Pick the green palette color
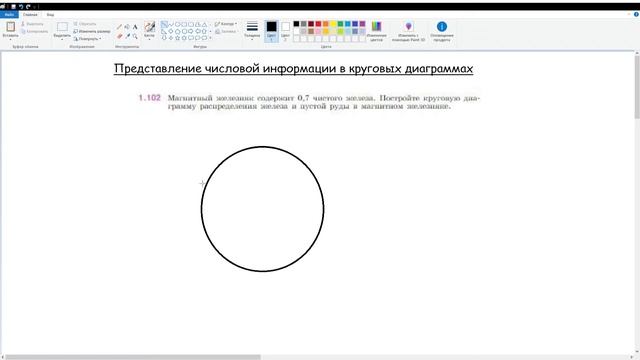The height and width of the screenshot is (360, 640). [x=340, y=24]
